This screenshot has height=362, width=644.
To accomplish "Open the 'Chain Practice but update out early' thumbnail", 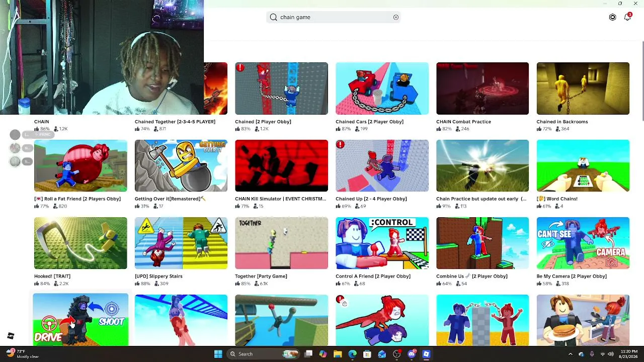I will pos(482,166).
